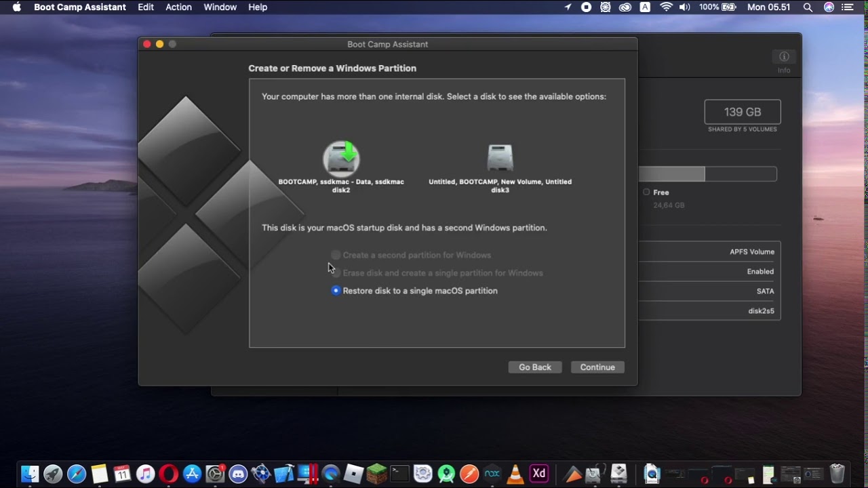Click the Continue button

(597, 367)
